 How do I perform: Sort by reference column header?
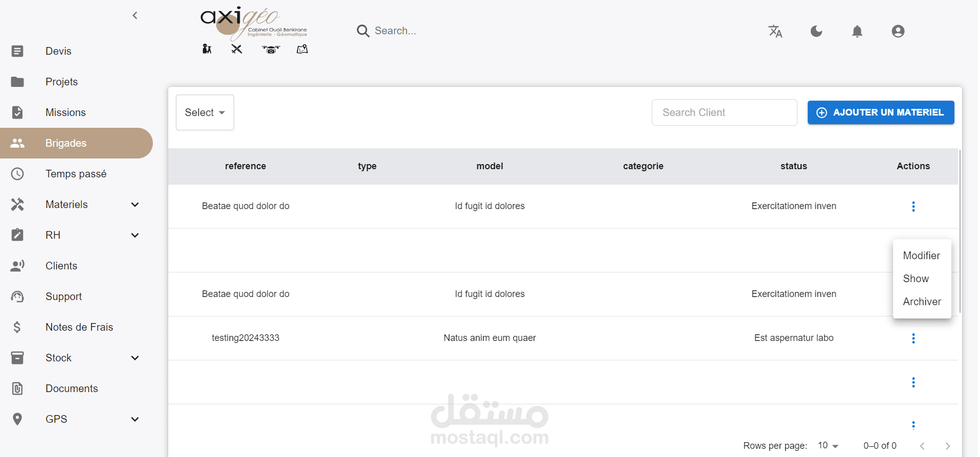(x=245, y=166)
